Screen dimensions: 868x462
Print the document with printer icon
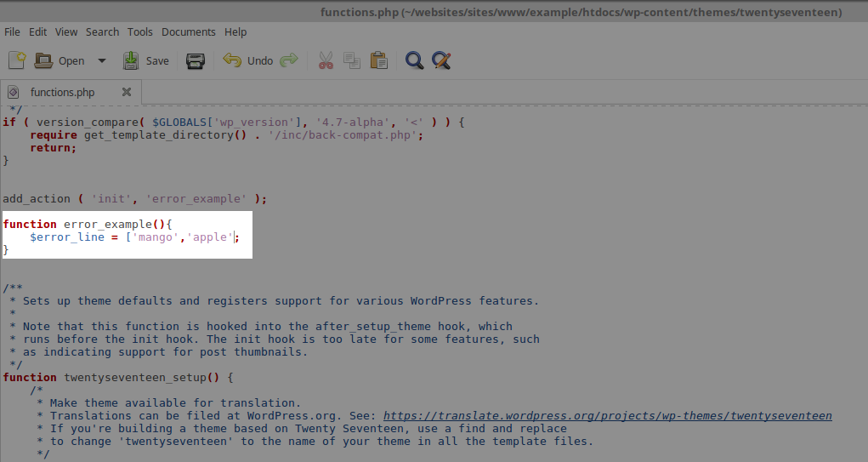pyautogui.click(x=196, y=60)
